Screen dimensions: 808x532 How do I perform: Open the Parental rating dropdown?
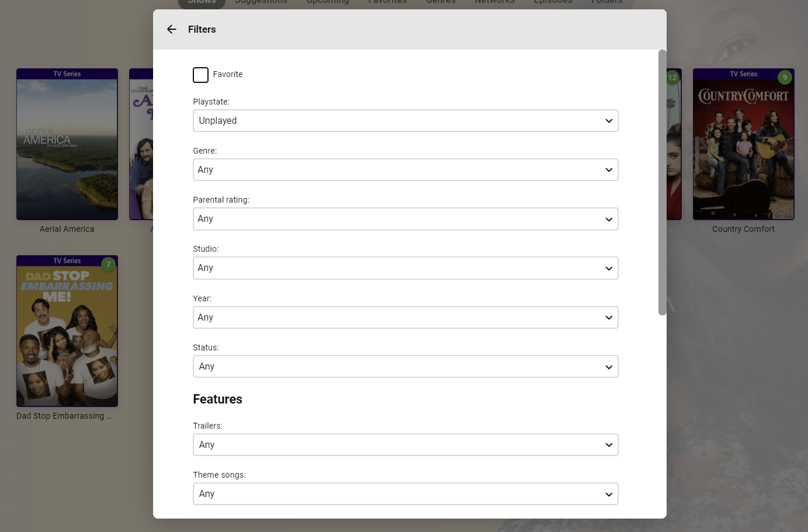pos(405,219)
